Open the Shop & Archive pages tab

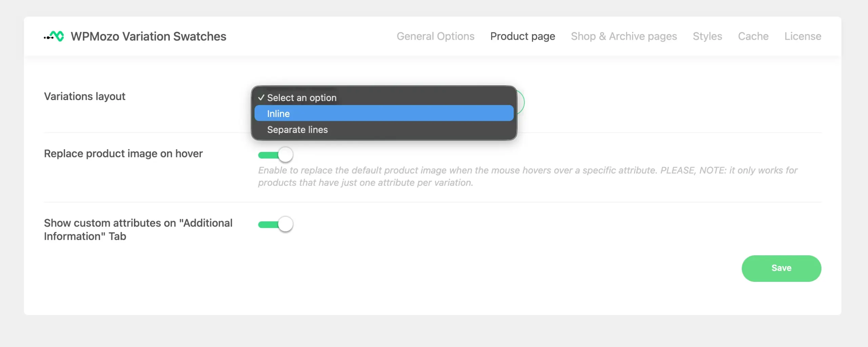(624, 36)
